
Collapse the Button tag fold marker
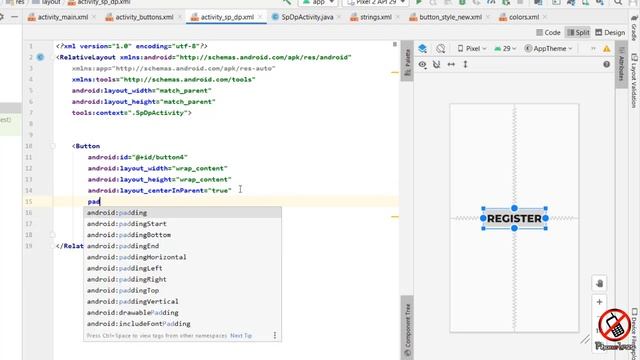53,146
